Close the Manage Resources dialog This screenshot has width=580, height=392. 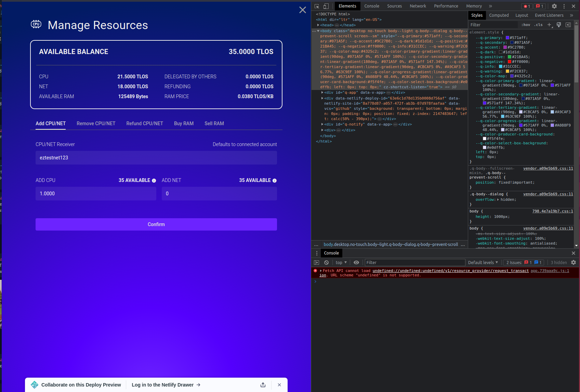point(302,10)
